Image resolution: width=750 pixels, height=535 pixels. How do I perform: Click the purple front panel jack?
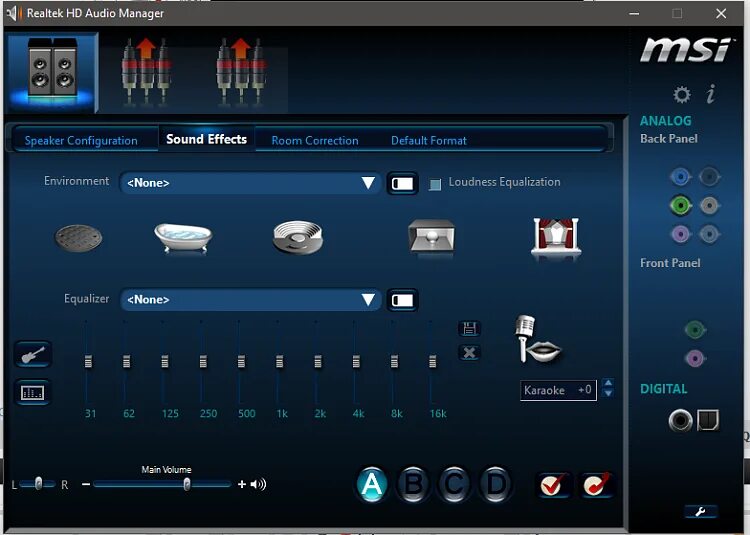tap(695, 358)
